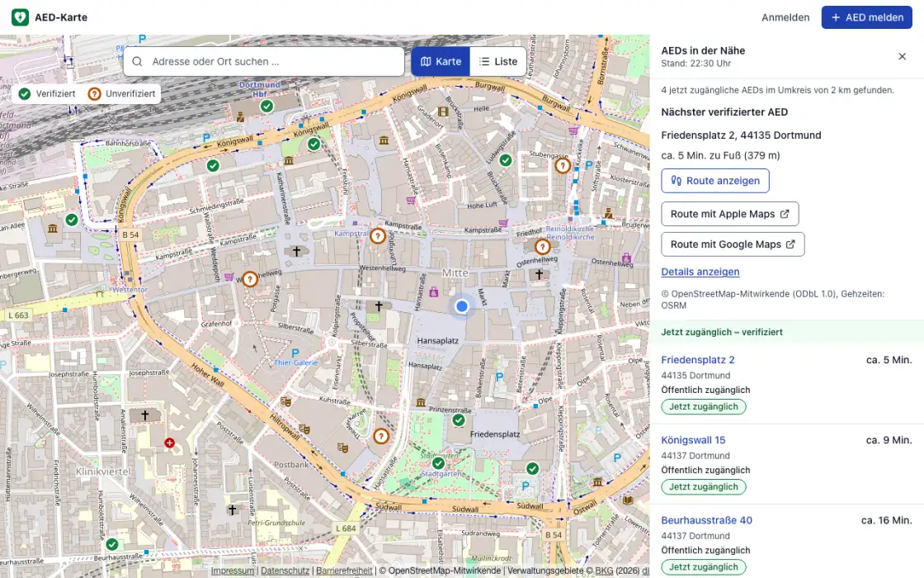Click the 'ca. 16 Min.' walking time

click(886, 520)
